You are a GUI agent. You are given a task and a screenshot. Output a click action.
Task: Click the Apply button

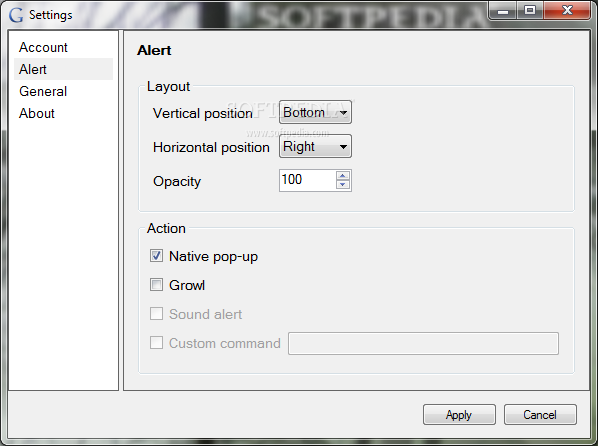point(459,415)
